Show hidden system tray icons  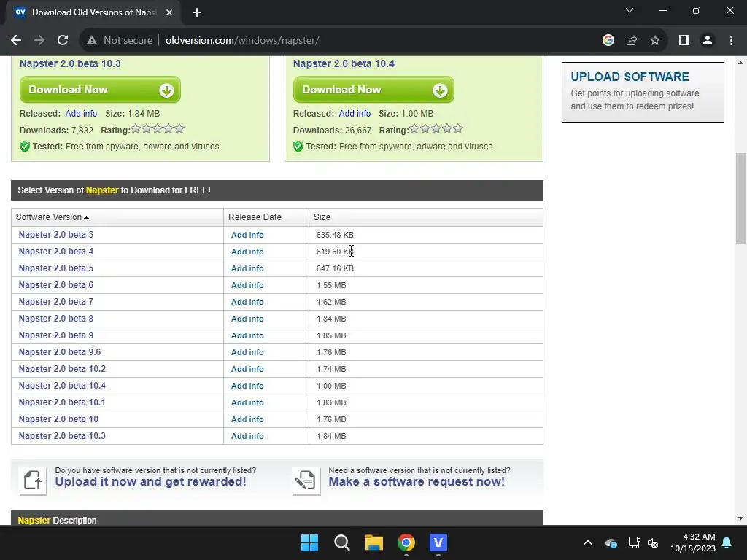(588, 542)
